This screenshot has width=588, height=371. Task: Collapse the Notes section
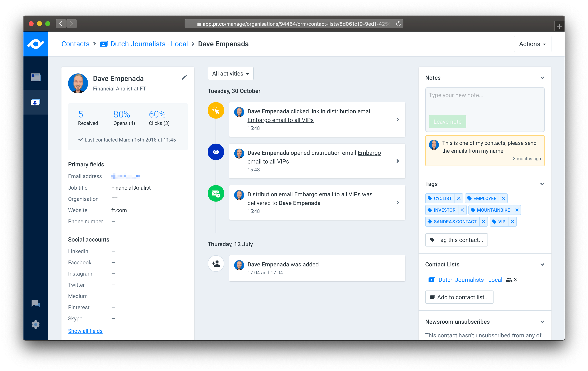click(x=542, y=78)
